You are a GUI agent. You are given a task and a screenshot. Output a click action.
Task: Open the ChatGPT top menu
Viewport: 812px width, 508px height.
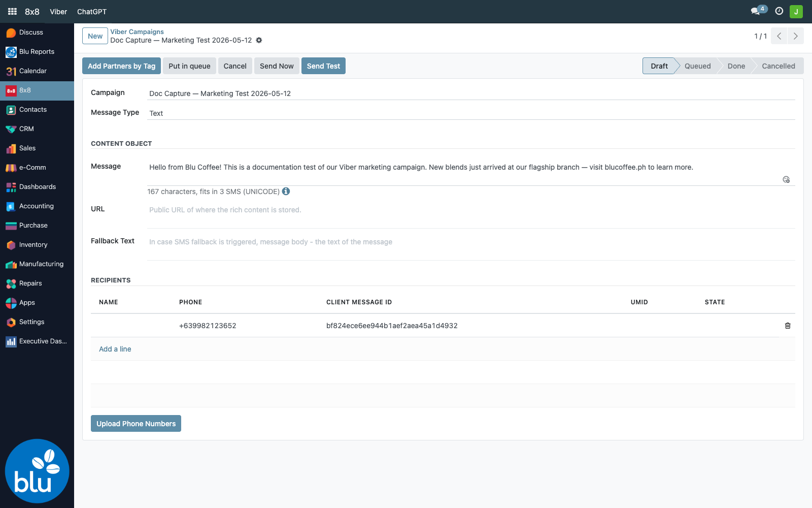(92, 12)
